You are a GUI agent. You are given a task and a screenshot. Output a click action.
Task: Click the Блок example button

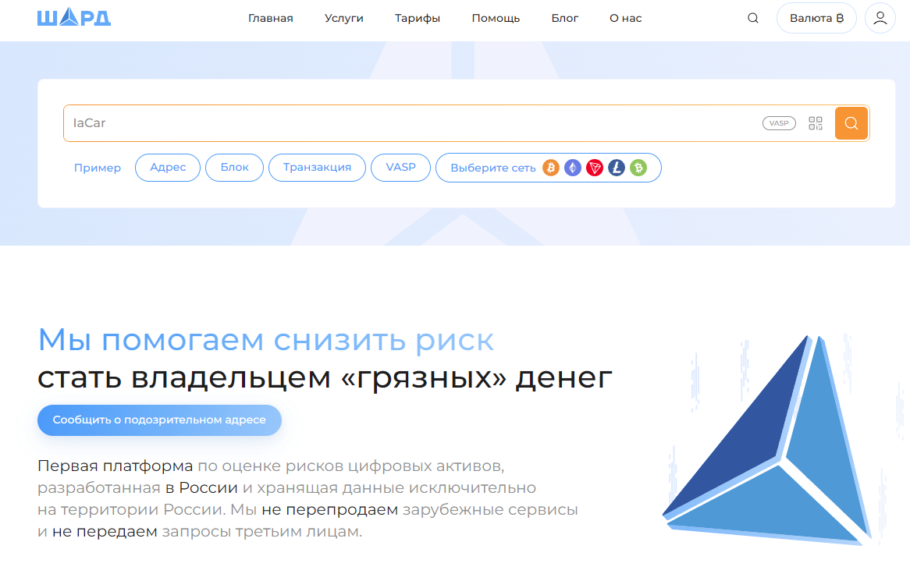[x=234, y=168]
